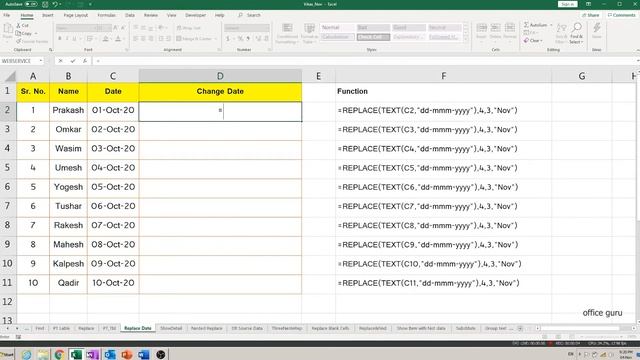Click the Percent Style icon

pos(240,39)
